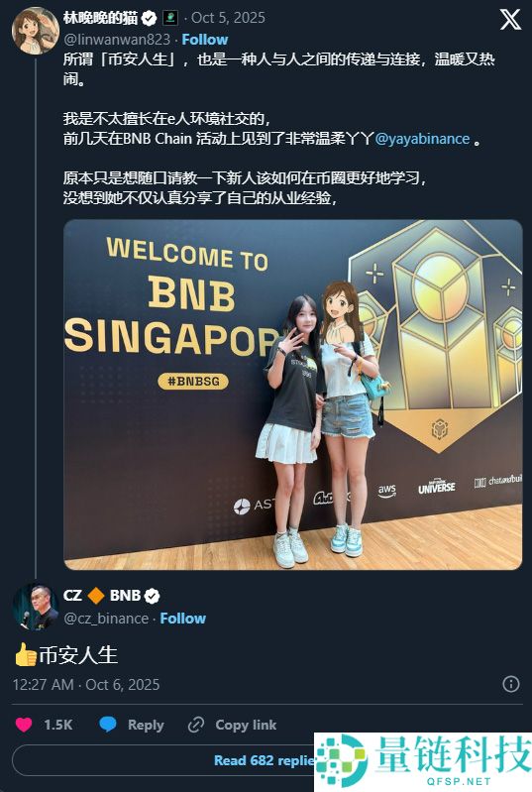Open the @yayabinance mention link
Image resolution: width=532 pixels, height=792 pixels.
click(x=422, y=139)
